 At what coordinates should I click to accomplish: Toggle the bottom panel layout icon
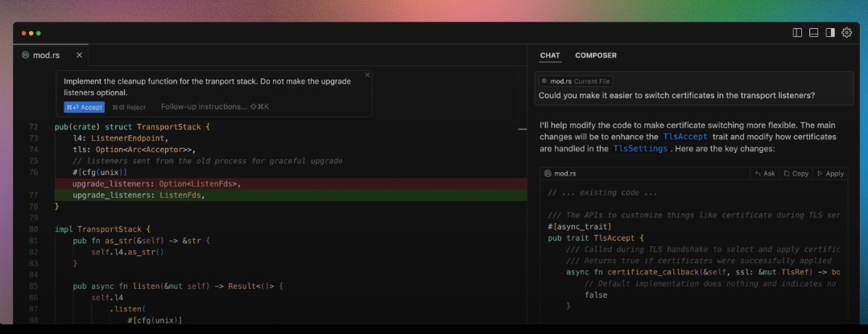pyautogui.click(x=813, y=33)
